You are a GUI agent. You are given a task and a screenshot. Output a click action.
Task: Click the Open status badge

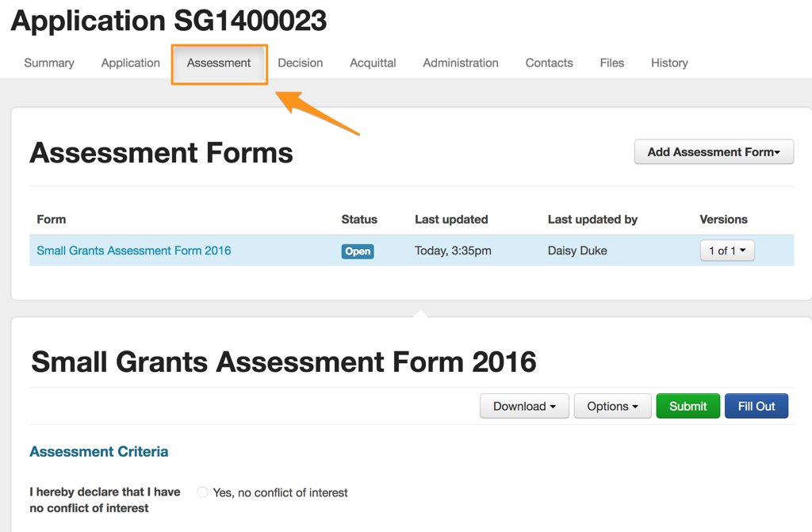358,251
